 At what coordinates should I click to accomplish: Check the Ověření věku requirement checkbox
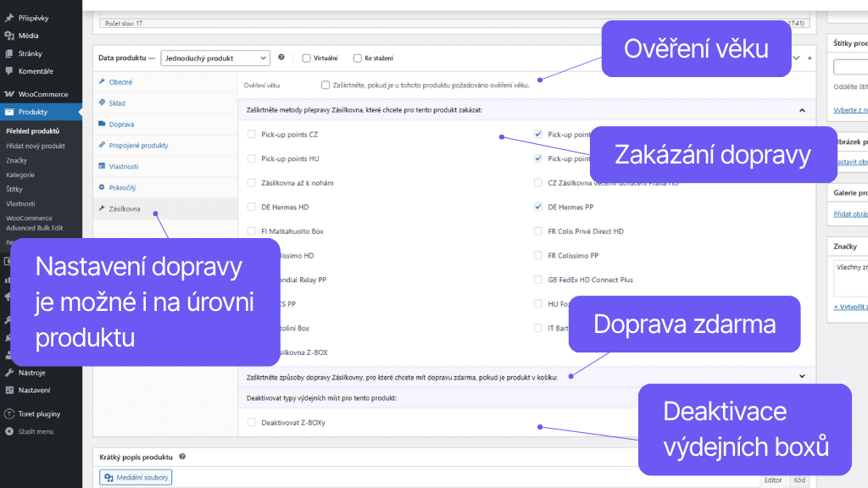(325, 84)
